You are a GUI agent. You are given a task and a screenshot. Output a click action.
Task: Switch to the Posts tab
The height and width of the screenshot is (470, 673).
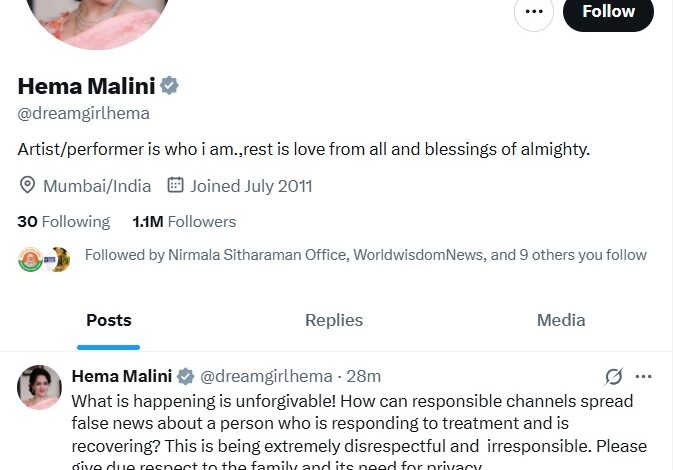[108, 320]
